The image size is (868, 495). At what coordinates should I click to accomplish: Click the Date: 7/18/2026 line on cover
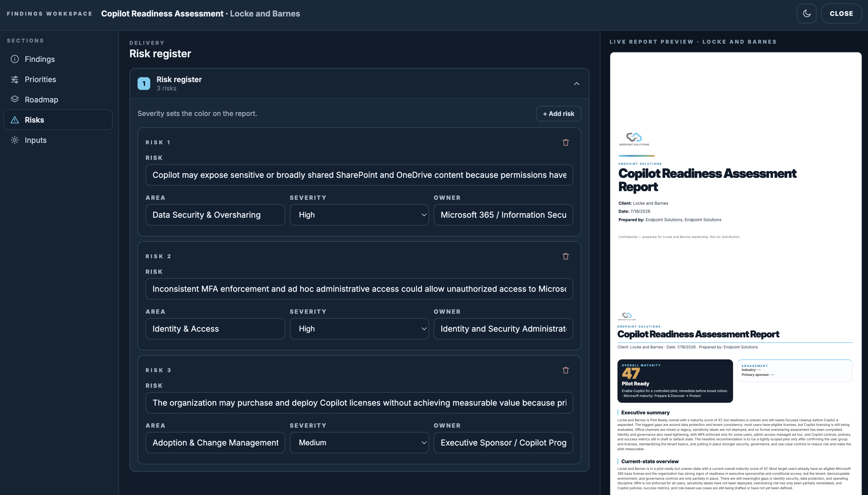634,211
